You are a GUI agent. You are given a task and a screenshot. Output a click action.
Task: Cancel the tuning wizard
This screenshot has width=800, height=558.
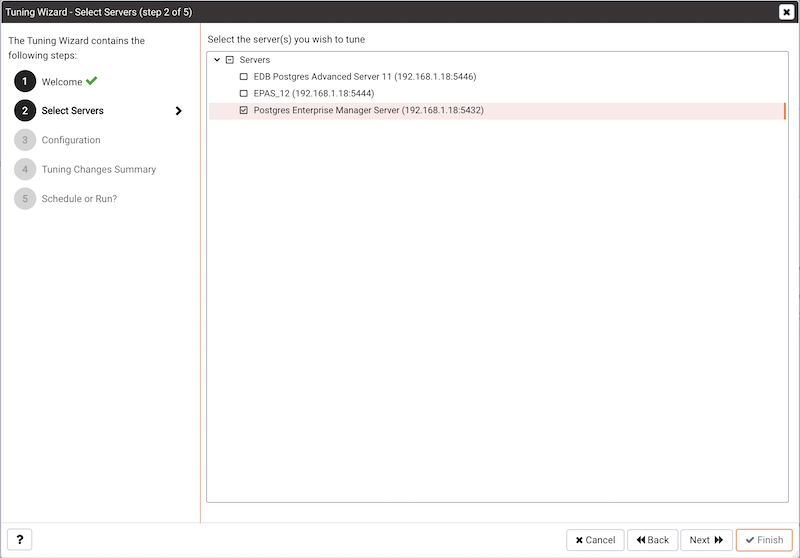(x=595, y=540)
